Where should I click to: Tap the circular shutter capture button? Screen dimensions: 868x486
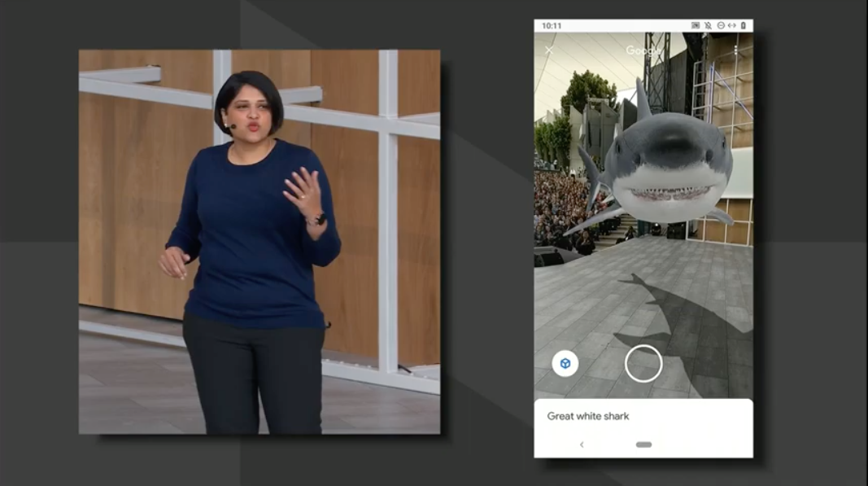pyautogui.click(x=643, y=364)
